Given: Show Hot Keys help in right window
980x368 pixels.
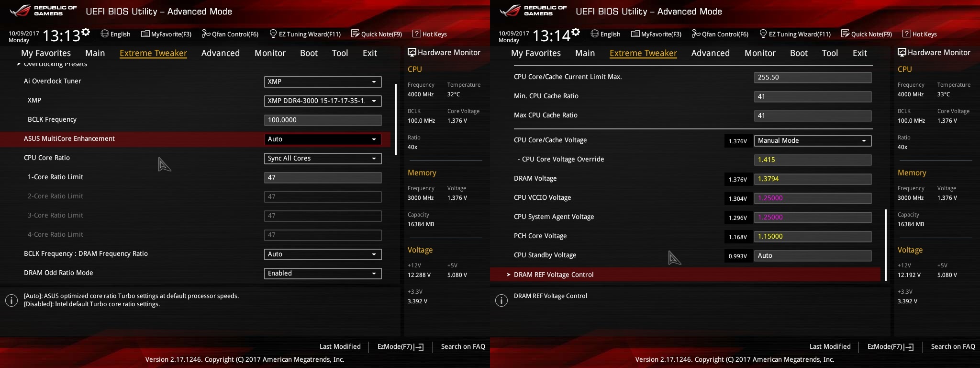Looking at the screenshot, I should pos(920,34).
